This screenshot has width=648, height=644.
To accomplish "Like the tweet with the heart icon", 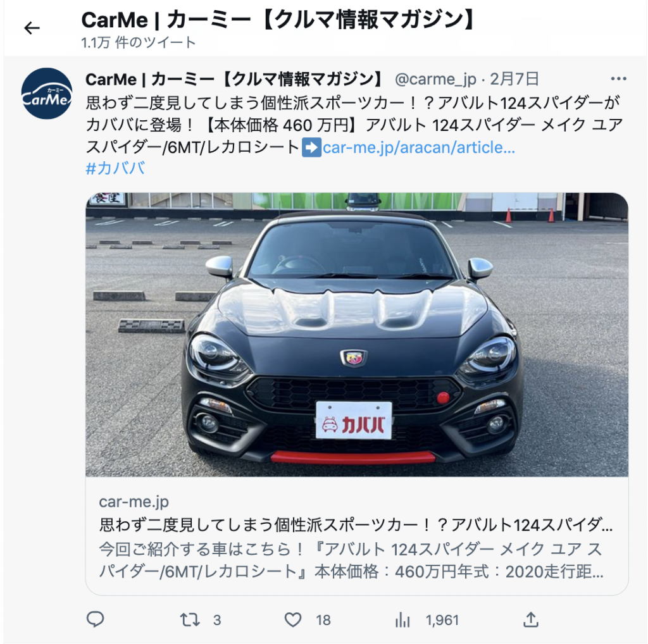I will 293,619.
